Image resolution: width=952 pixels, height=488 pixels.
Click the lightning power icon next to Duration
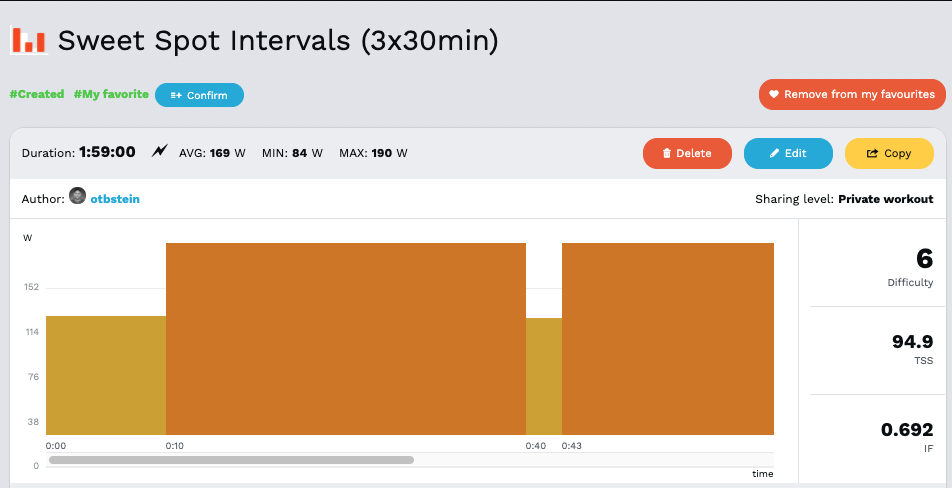(160, 153)
